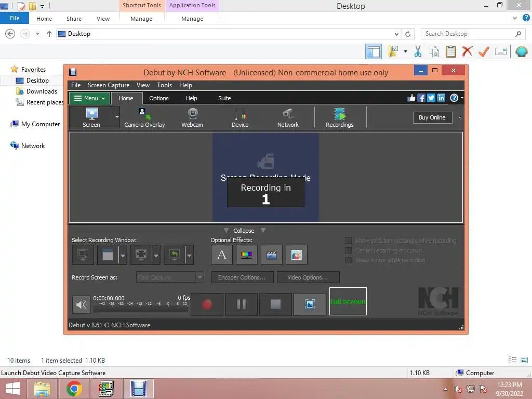Click the speaker audio settings button
532x399 pixels.
[81, 304]
